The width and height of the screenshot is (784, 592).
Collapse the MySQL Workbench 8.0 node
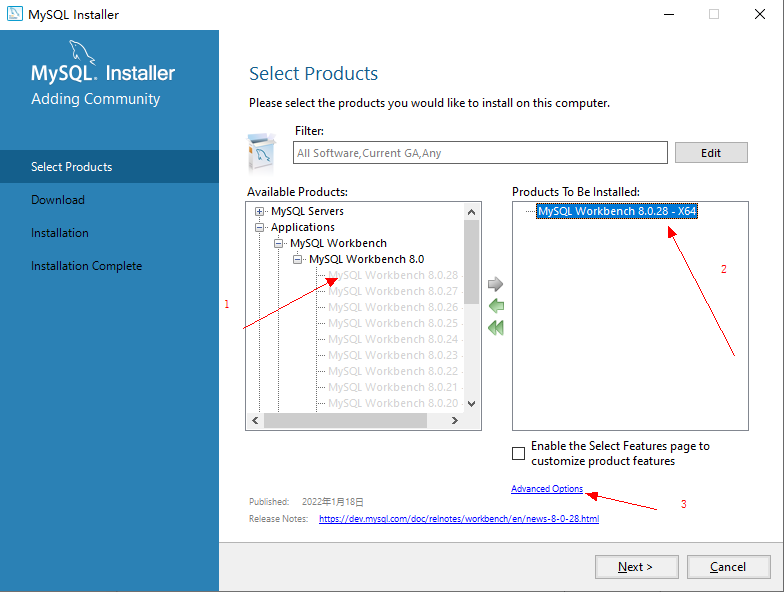tap(297, 260)
